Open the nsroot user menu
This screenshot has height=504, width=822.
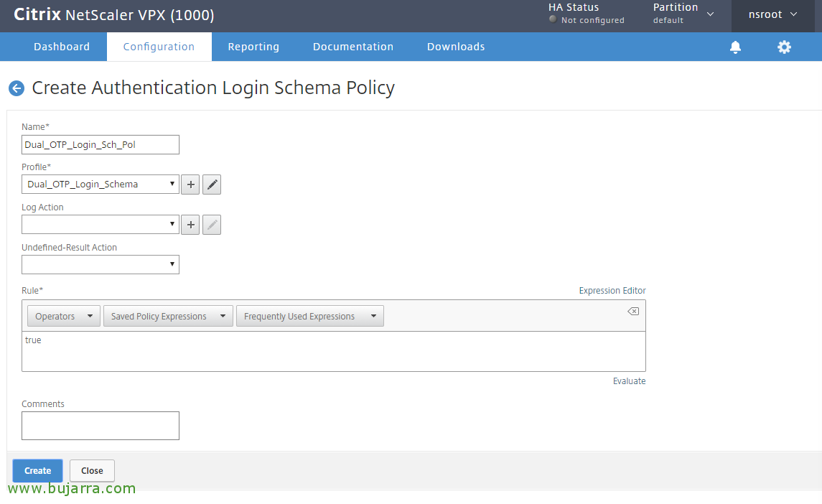point(772,14)
